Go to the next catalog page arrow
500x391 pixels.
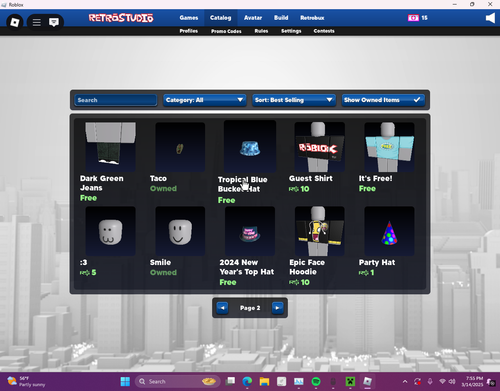click(277, 308)
